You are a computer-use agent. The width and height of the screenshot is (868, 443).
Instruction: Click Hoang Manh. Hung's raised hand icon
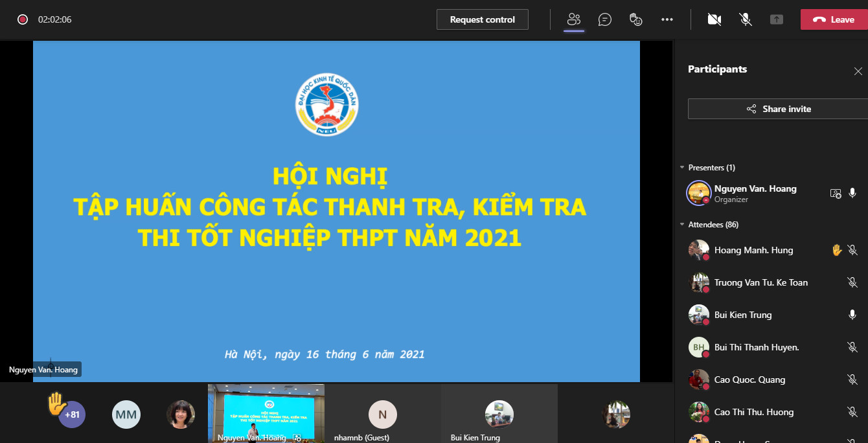(836, 250)
